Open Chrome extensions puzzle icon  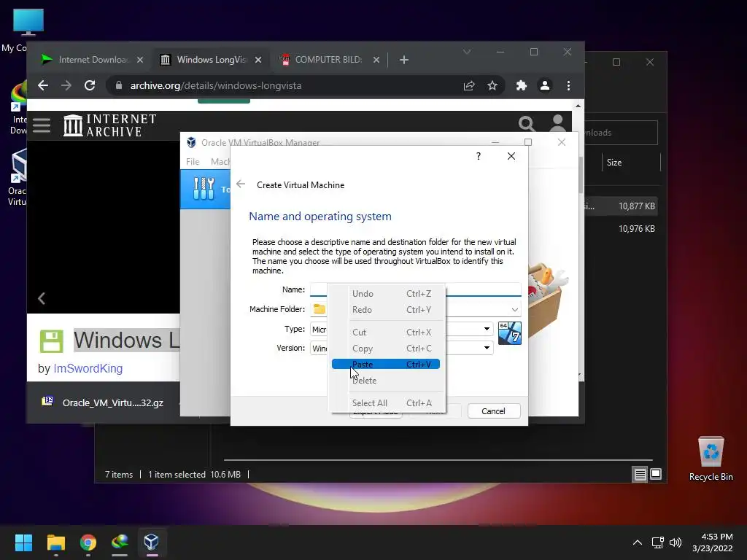(x=522, y=86)
